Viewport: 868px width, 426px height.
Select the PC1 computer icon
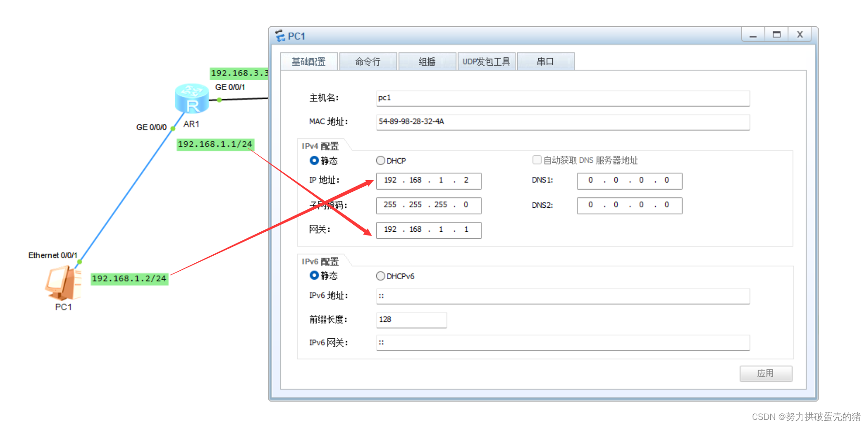click(x=63, y=283)
